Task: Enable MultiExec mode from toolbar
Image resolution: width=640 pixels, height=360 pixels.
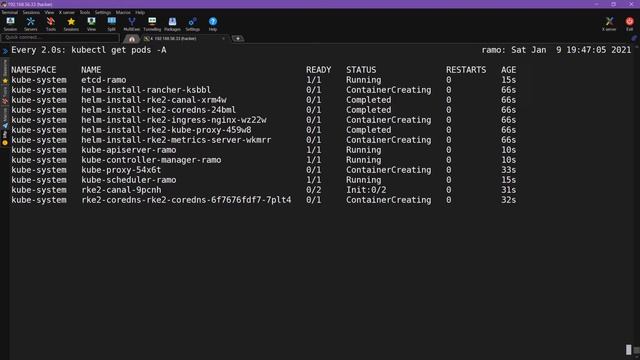Action: pos(131,24)
